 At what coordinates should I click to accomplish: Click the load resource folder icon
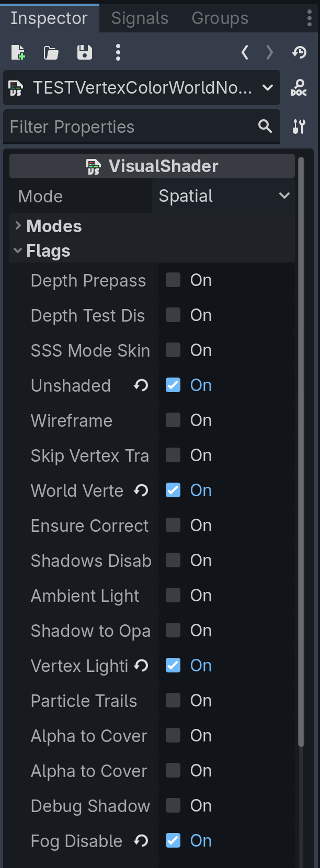[51, 52]
